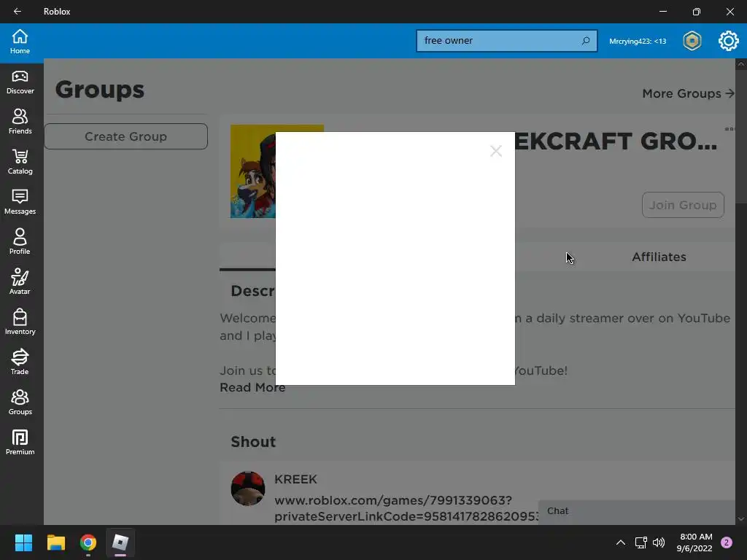
Task: Click the KREEK poster name
Action: pyautogui.click(x=295, y=479)
